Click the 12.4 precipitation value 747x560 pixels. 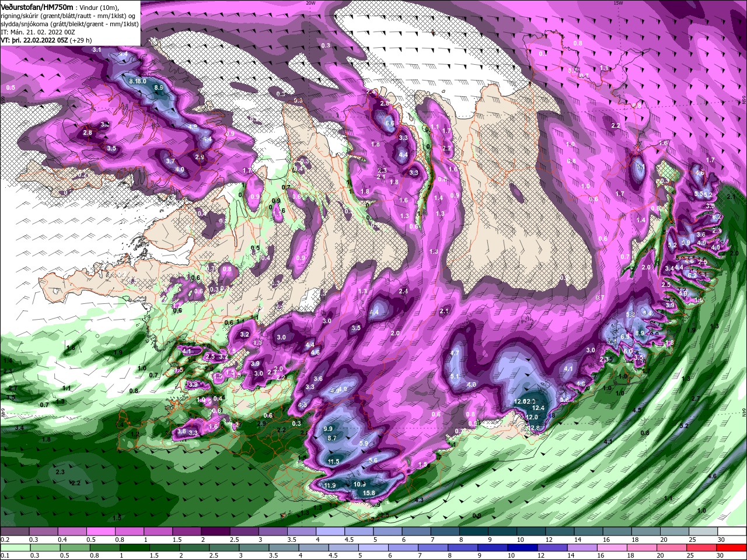pos(538,408)
